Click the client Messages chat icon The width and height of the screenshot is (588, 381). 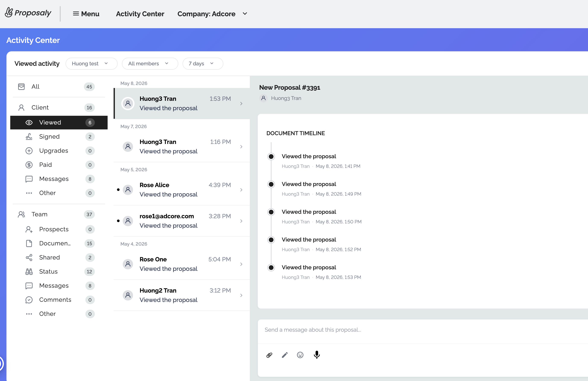(x=29, y=179)
